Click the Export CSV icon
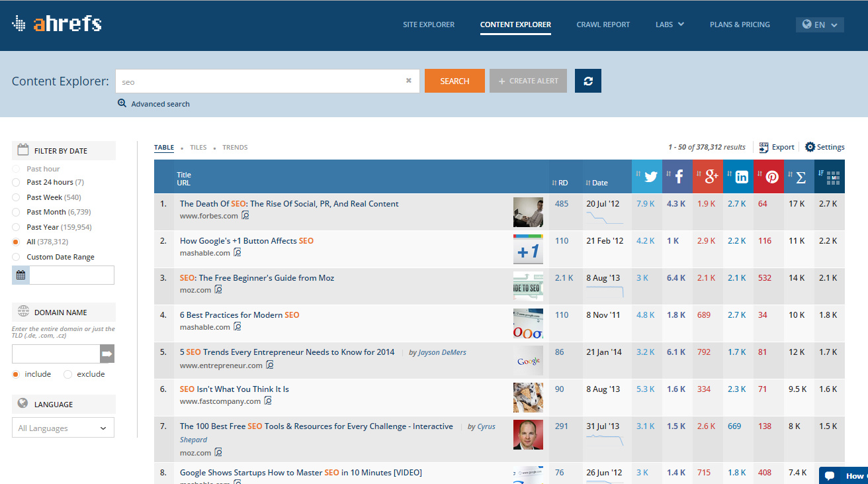 click(x=763, y=147)
